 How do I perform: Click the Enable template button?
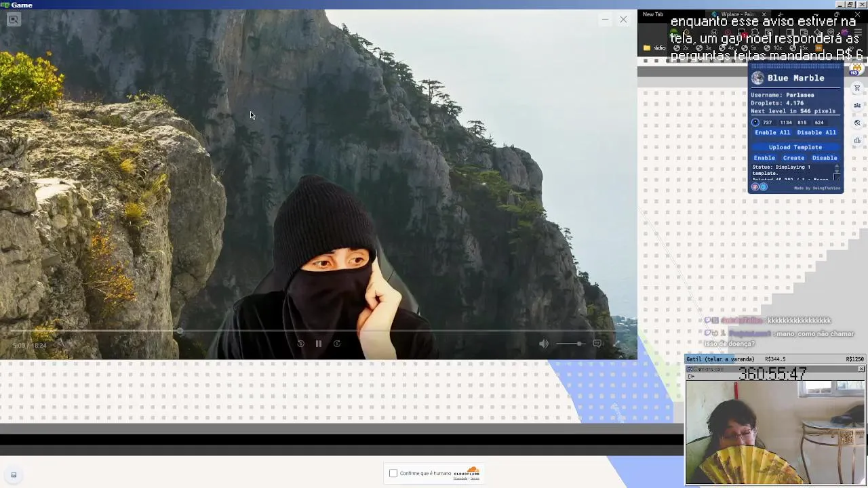[764, 158]
